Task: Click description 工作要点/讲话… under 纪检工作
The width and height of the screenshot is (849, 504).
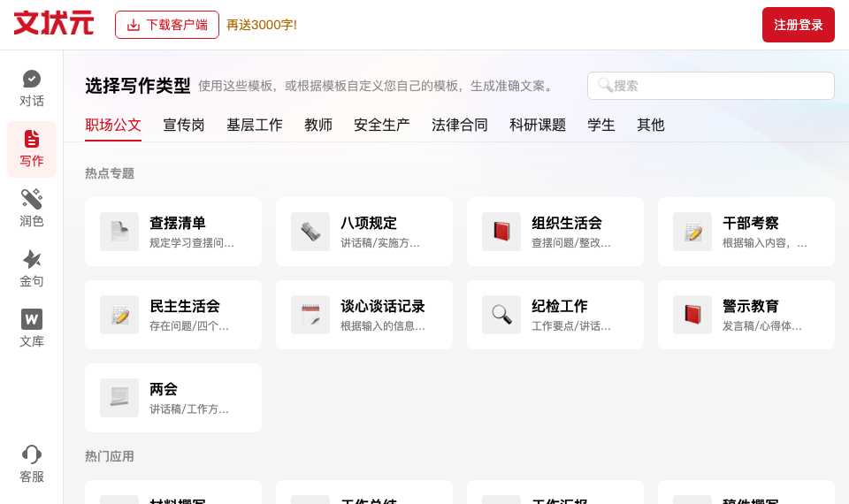Action: (571, 326)
